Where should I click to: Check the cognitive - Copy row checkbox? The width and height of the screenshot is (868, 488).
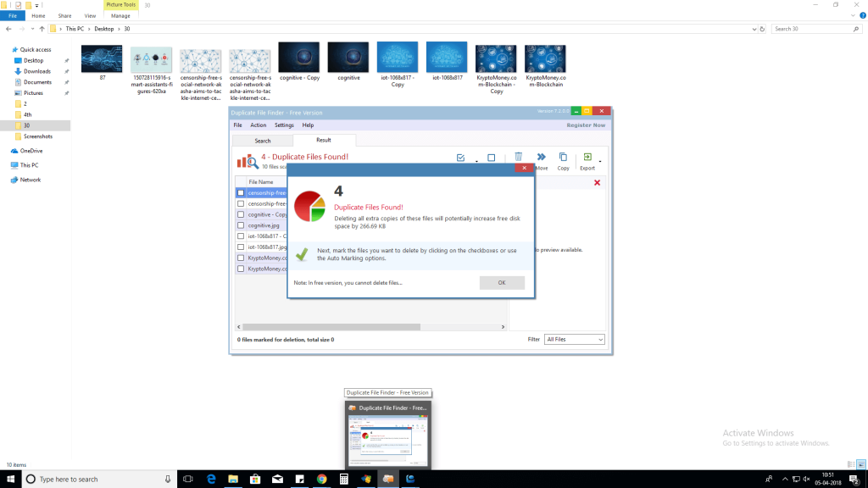point(241,214)
